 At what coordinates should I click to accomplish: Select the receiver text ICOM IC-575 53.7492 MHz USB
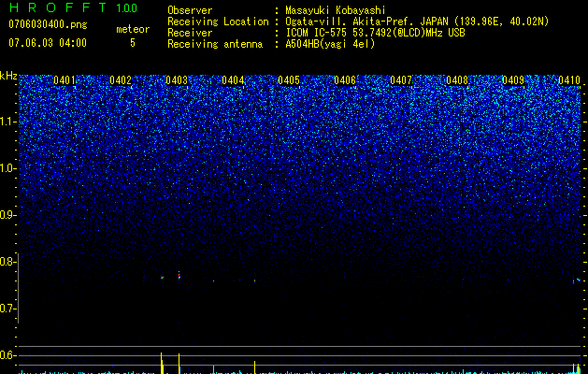tap(375, 33)
